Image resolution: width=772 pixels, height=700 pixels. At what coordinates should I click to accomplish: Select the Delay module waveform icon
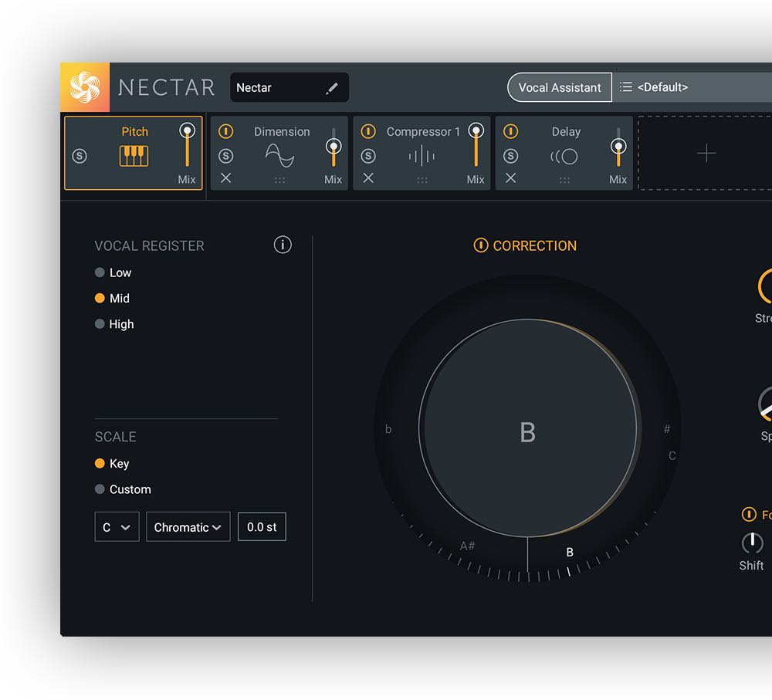pos(564,157)
